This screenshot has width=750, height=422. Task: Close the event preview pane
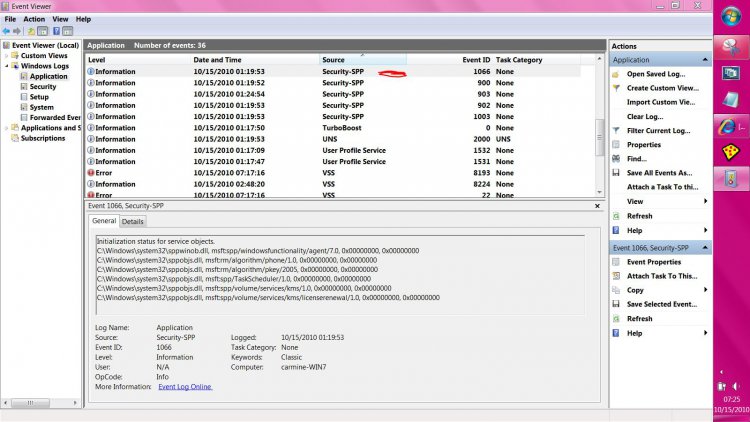(x=597, y=206)
